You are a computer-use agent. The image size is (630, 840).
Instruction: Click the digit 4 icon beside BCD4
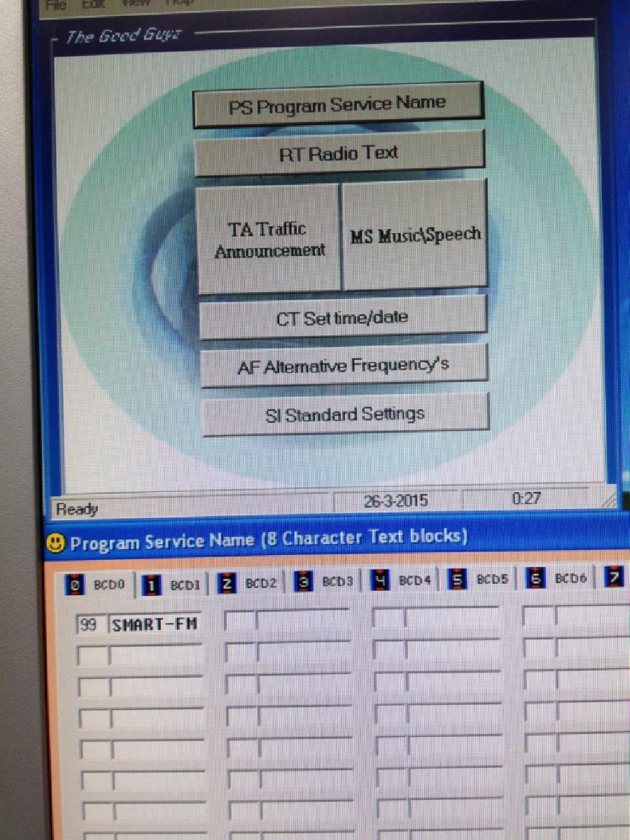pos(379,581)
